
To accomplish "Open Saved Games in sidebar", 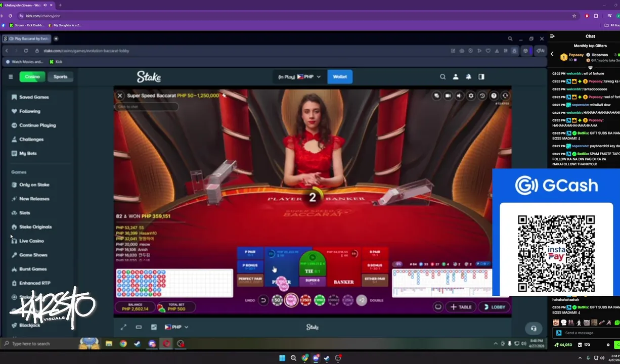I will click(34, 97).
